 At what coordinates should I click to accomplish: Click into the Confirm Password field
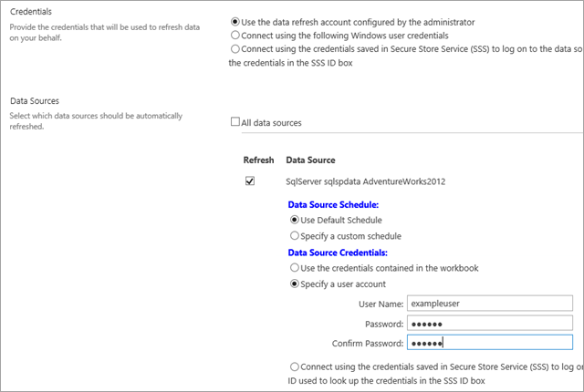pos(489,343)
